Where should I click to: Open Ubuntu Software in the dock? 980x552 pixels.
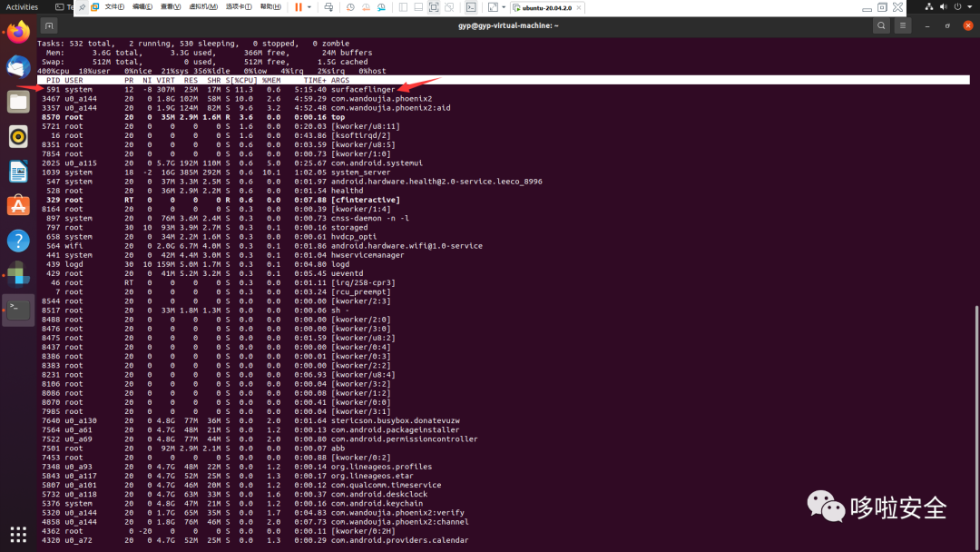pyautogui.click(x=18, y=206)
